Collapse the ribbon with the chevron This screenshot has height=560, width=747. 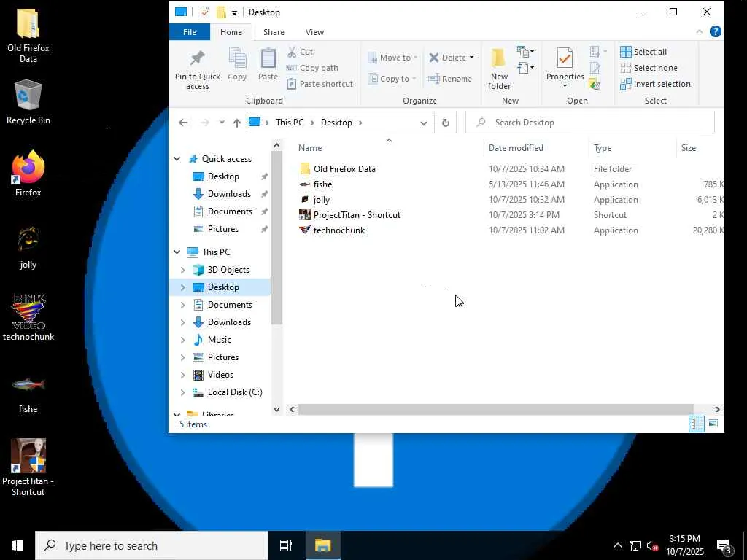coord(700,31)
